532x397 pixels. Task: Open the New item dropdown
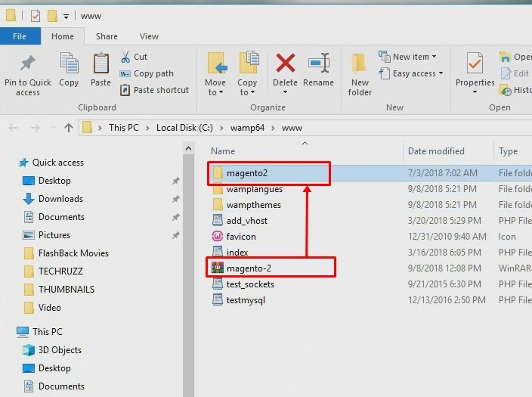tap(407, 57)
